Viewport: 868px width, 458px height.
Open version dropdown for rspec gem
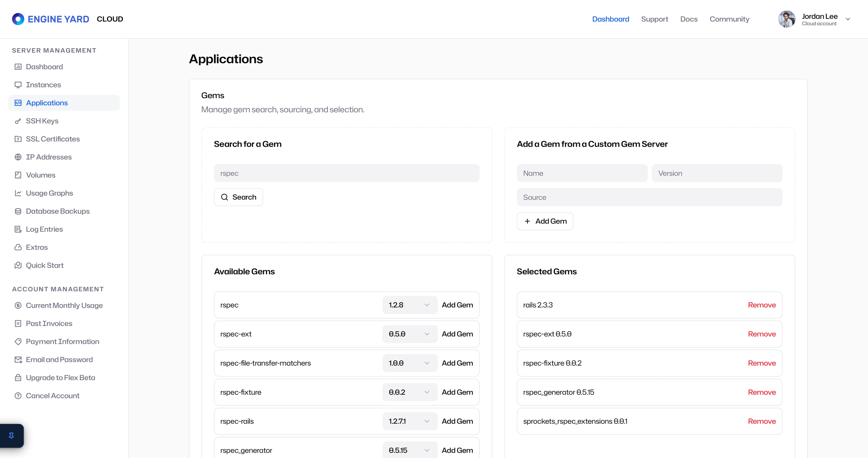coord(410,305)
